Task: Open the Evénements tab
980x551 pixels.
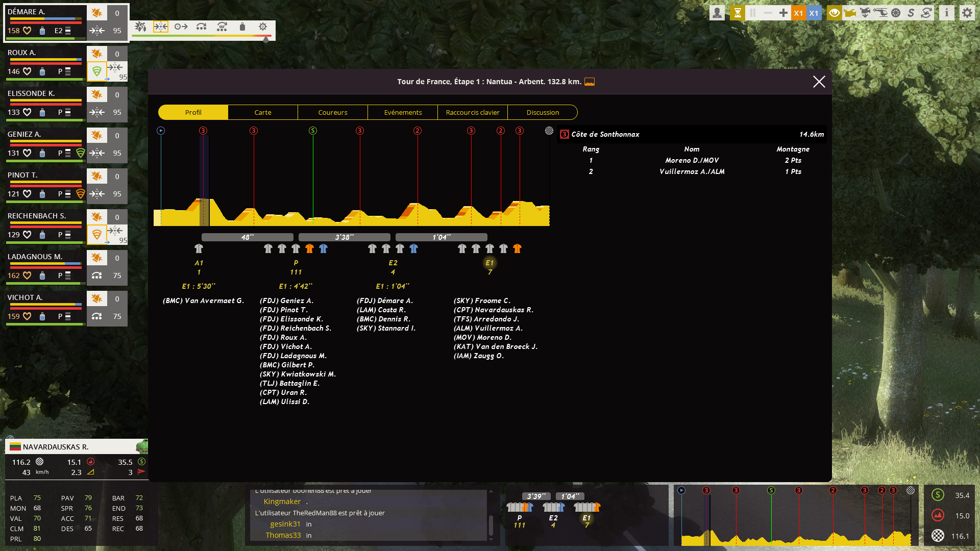Action: tap(403, 112)
